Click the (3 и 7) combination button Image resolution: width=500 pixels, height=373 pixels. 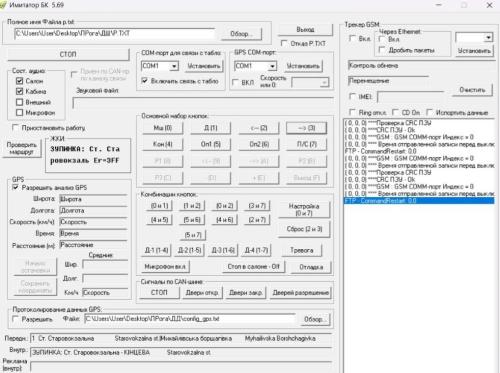[257, 206]
